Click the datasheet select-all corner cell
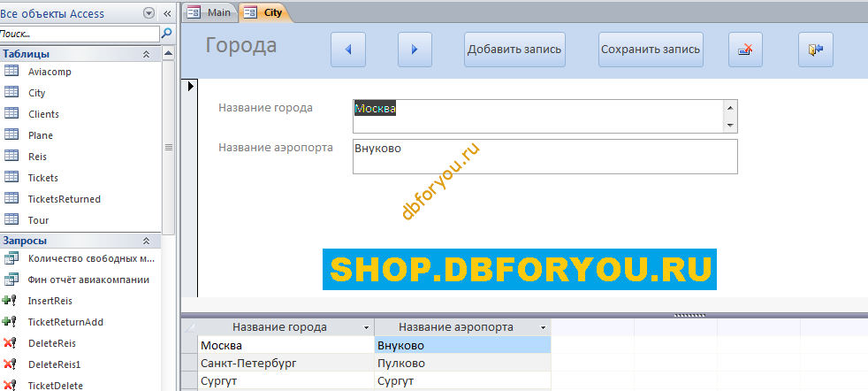This screenshot has height=391, width=868. coord(189,327)
